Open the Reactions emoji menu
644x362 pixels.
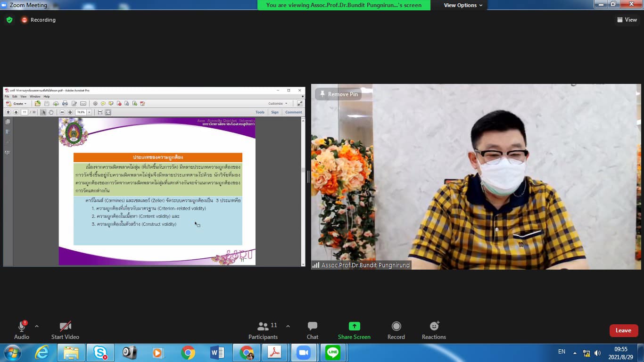click(434, 327)
